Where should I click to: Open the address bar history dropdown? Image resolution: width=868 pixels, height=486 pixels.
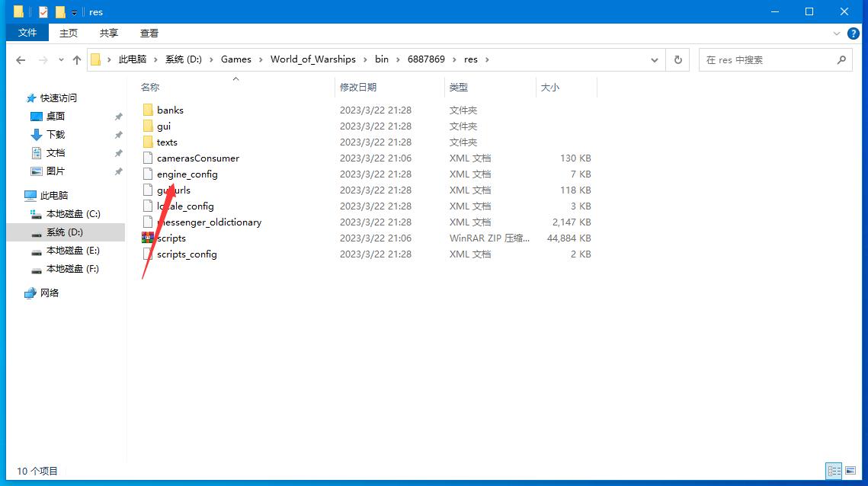point(655,59)
